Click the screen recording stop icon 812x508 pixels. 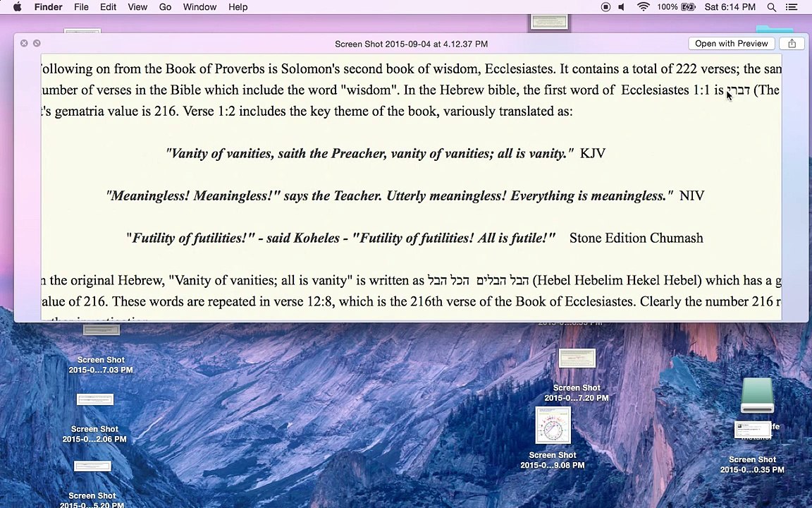pos(605,7)
